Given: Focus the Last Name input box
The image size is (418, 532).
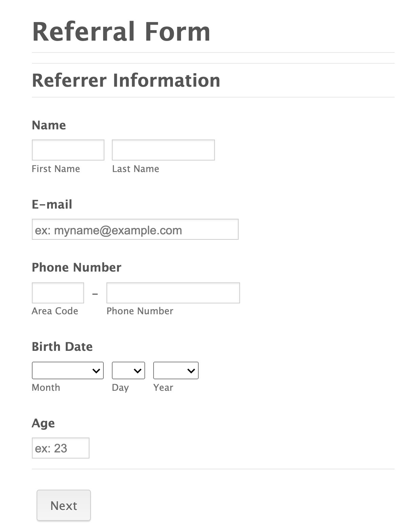Looking at the screenshot, I should point(163,150).
